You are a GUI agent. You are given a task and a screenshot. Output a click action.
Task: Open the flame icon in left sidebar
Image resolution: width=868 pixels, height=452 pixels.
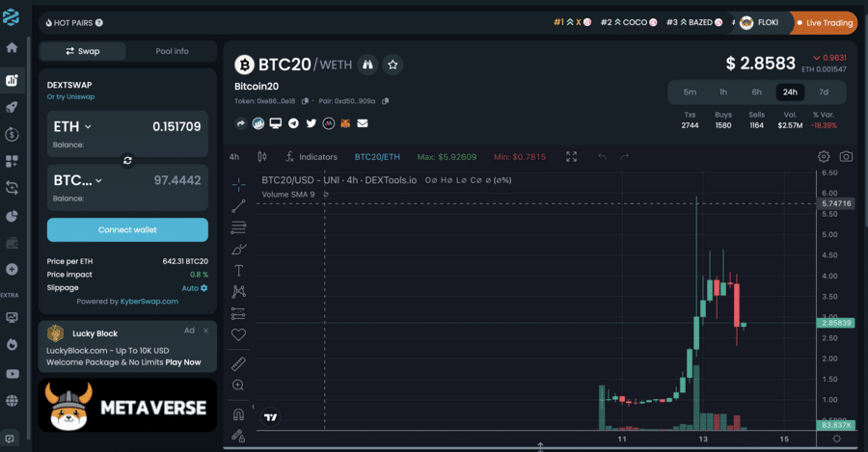point(12,345)
